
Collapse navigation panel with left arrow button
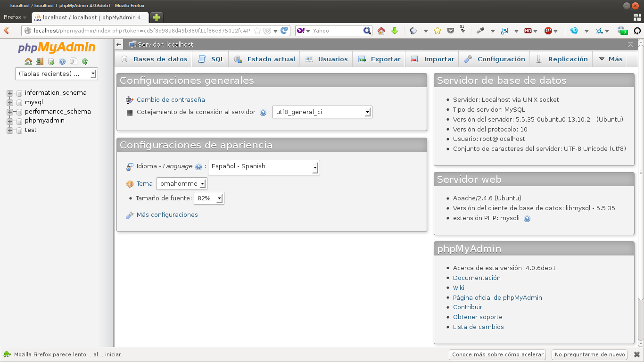pos(119,45)
